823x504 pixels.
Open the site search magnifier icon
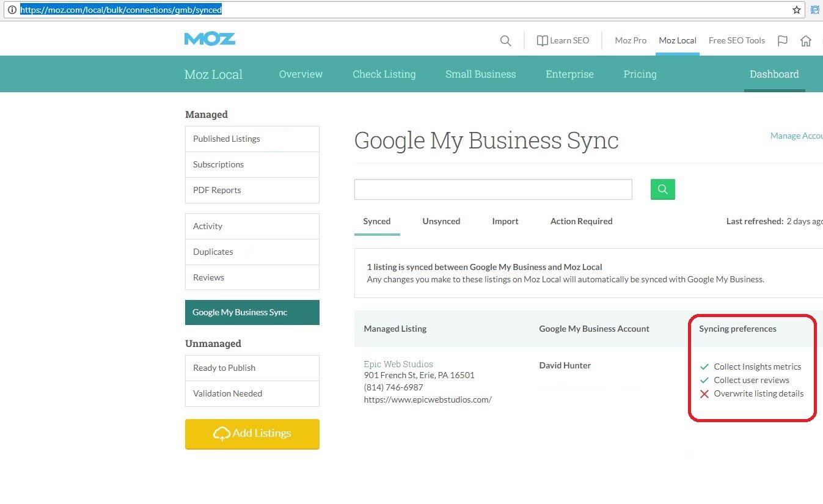505,41
